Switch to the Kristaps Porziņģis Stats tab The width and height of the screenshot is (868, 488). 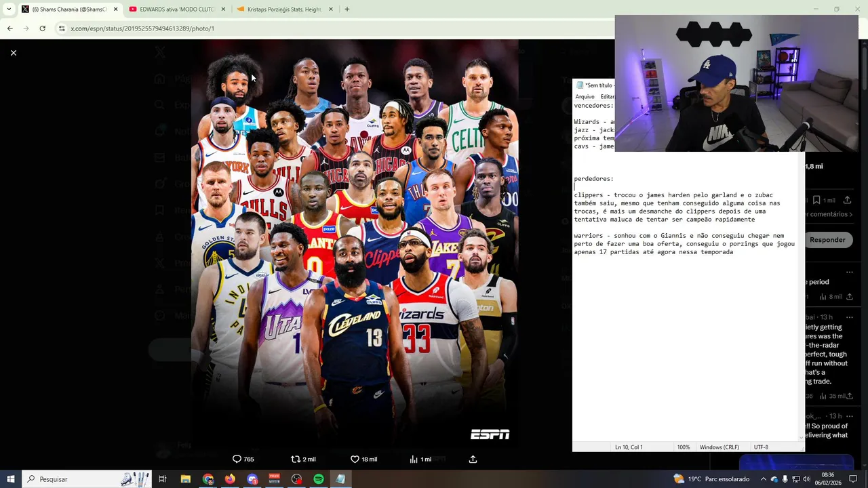tap(285, 9)
